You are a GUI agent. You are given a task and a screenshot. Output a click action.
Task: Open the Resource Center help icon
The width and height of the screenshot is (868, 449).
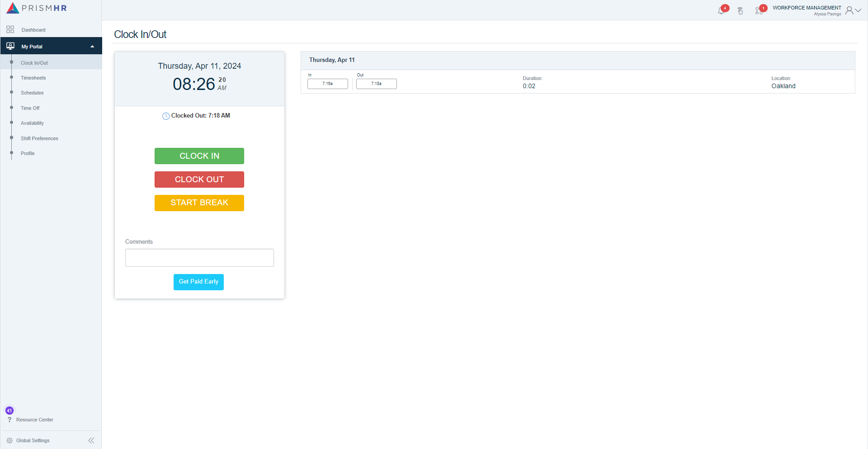coord(9,420)
